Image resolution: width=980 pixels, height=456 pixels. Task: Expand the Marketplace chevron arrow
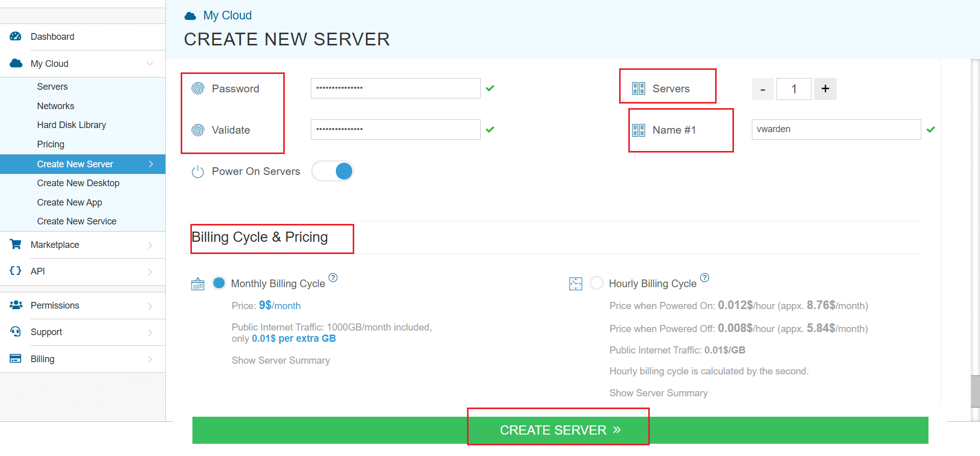click(x=150, y=245)
